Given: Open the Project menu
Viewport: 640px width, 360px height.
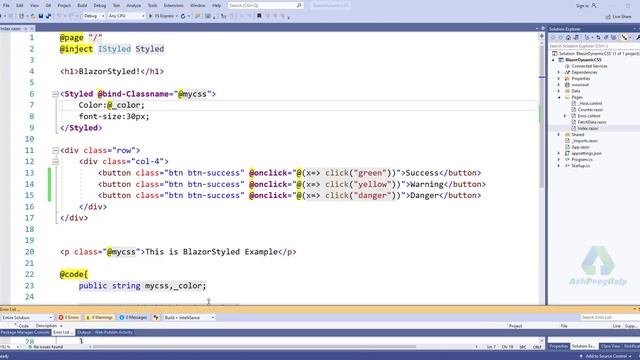Looking at the screenshot, I should 64,6.
